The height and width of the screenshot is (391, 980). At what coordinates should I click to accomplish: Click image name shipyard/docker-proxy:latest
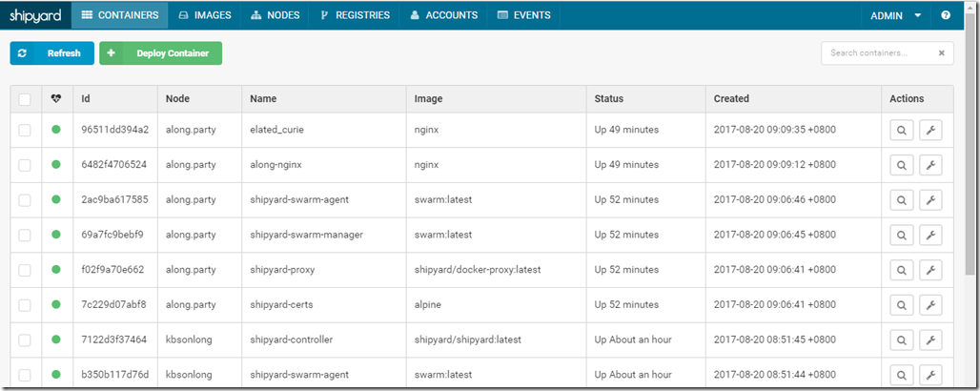click(478, 270)
